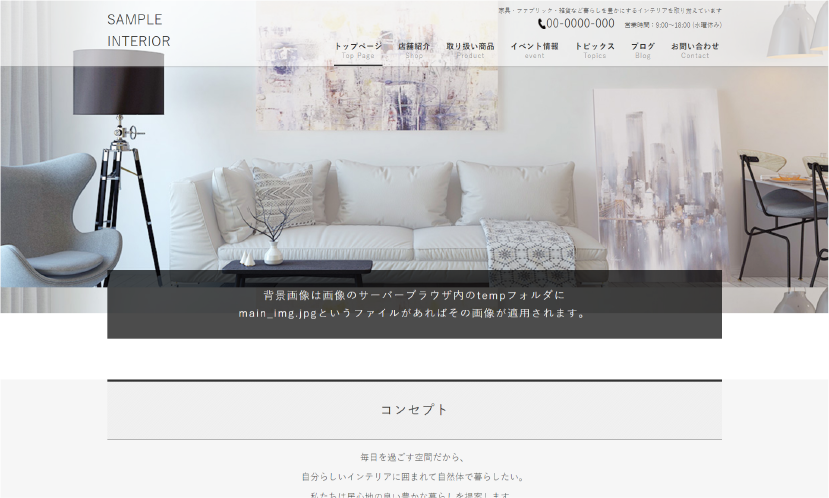829x498 pixels.
Task: Visit the ブログ Blog link
Action: (642, 50)
